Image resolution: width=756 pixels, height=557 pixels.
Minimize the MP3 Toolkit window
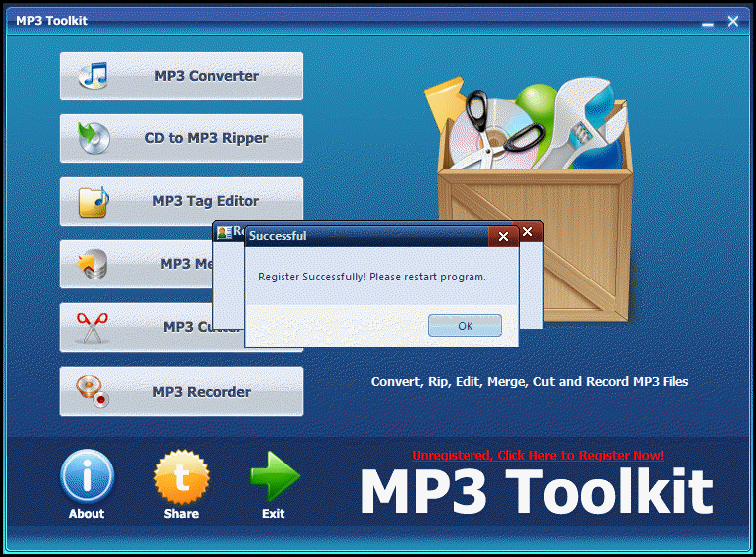pyautogui.click(x=708, y=22)
